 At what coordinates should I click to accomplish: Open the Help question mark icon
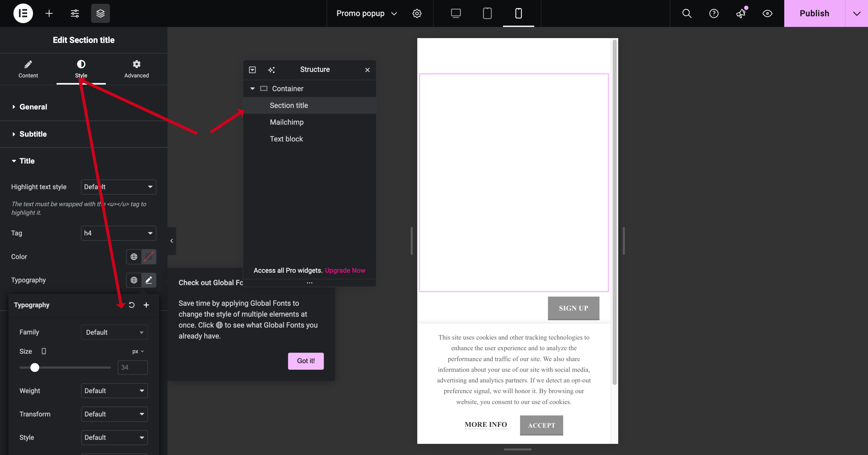click(x=714, y=14)
